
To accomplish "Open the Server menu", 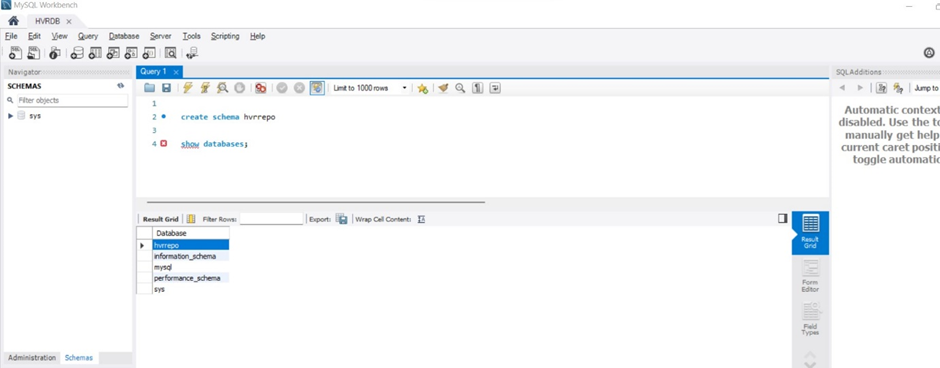I will (161, 36).
